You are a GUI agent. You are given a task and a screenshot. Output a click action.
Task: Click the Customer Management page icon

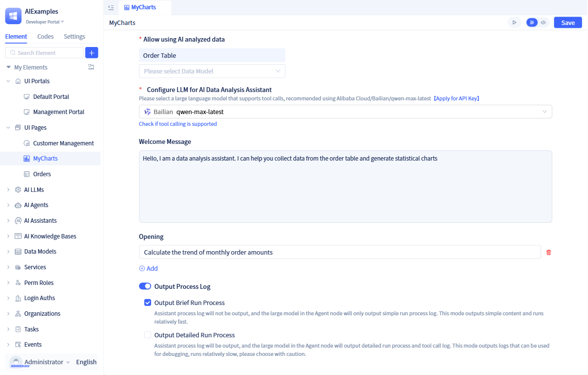pos(27,143)
